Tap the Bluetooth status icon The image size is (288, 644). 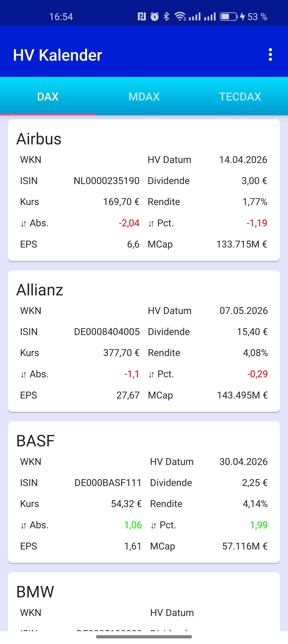pyautogui.click(x=166, y=16)
